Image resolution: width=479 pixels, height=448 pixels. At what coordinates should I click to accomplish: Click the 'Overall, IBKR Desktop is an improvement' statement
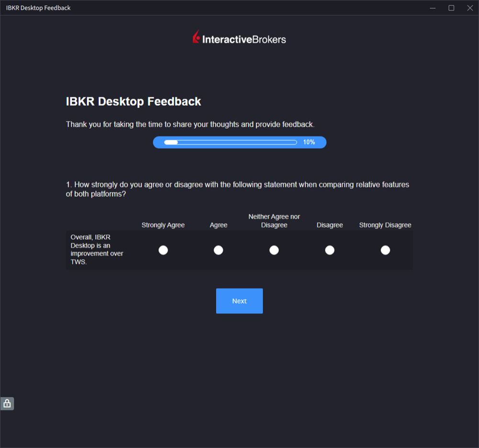pyautogui.click(x=97, y=249)
